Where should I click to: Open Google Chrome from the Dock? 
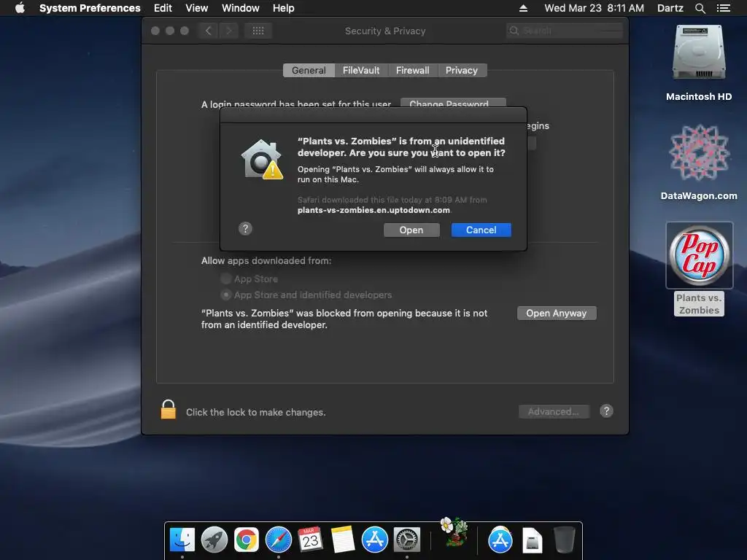tap(247, 540)
